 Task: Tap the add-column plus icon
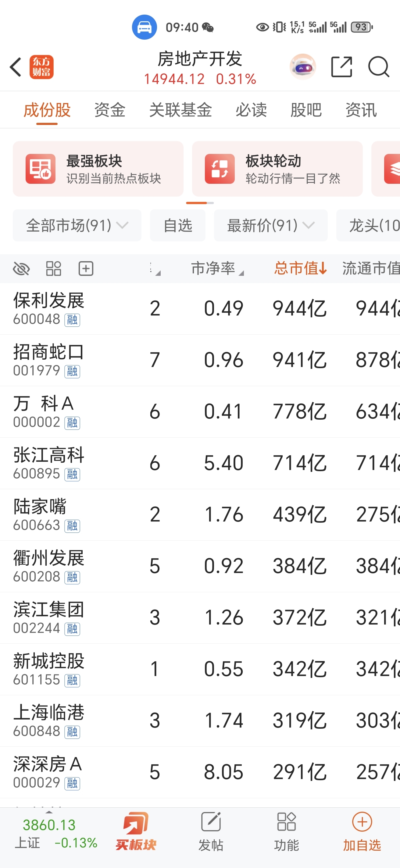tap(86, 269)
